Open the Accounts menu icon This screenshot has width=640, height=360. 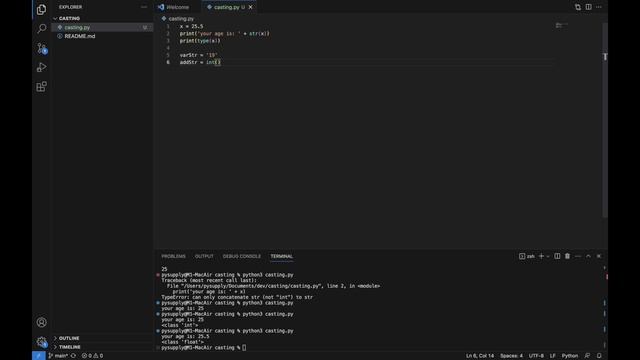tap(41, 322)
